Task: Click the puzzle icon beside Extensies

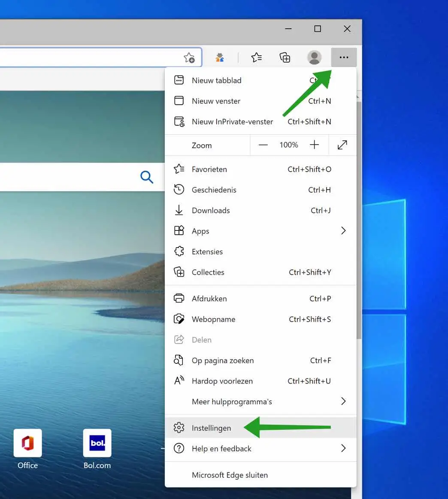Action: pos(179,251)
